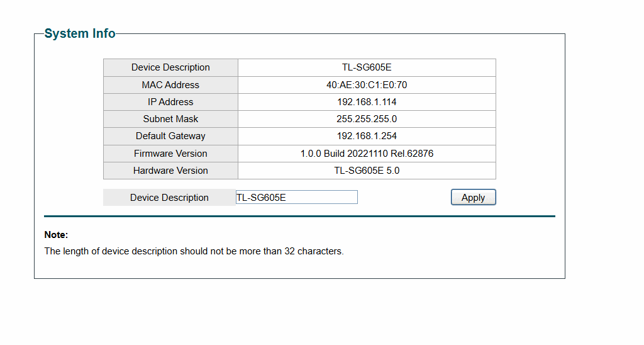Click the MAC Address row label
The height and width of the screenshot is (345, 644).
click(x=170, y=85)
